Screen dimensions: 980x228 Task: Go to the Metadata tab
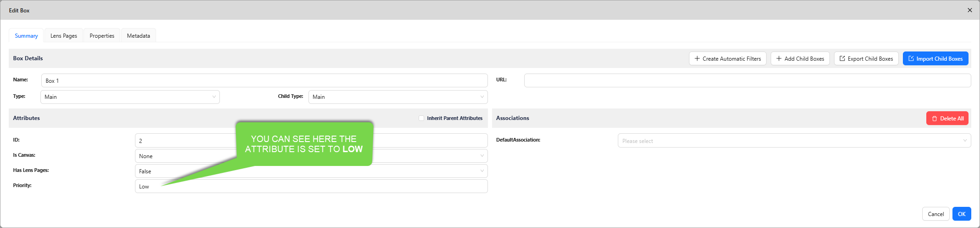[x=139, y=36]
